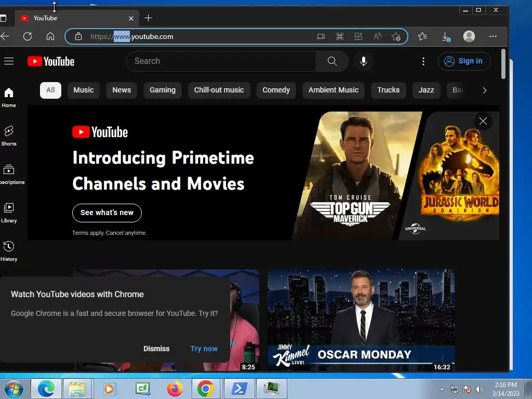Click the YouTube logo in the header
Image resolution: width=532 pixels, height=399 pixels.
pos(51,61)
